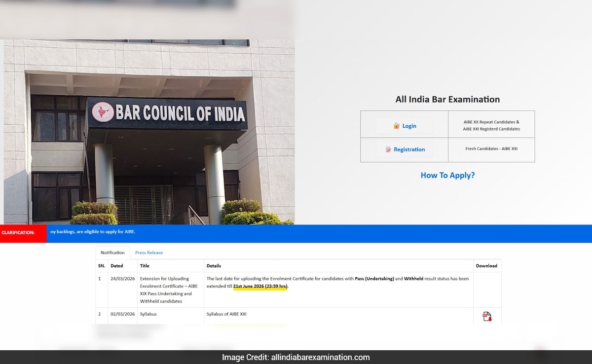
Task: Click the Fresh Candidates - AIBE XXI cell
Action: (x=491, y=149)
